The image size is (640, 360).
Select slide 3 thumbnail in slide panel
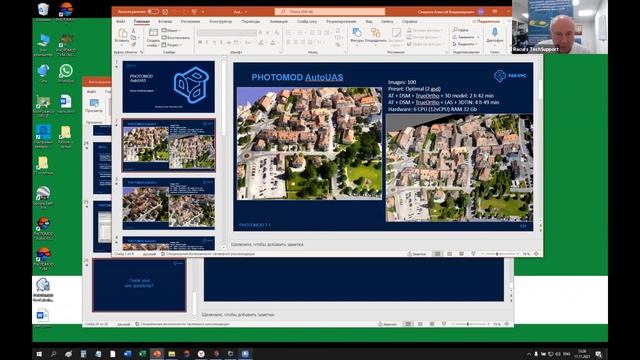(169, 204)
